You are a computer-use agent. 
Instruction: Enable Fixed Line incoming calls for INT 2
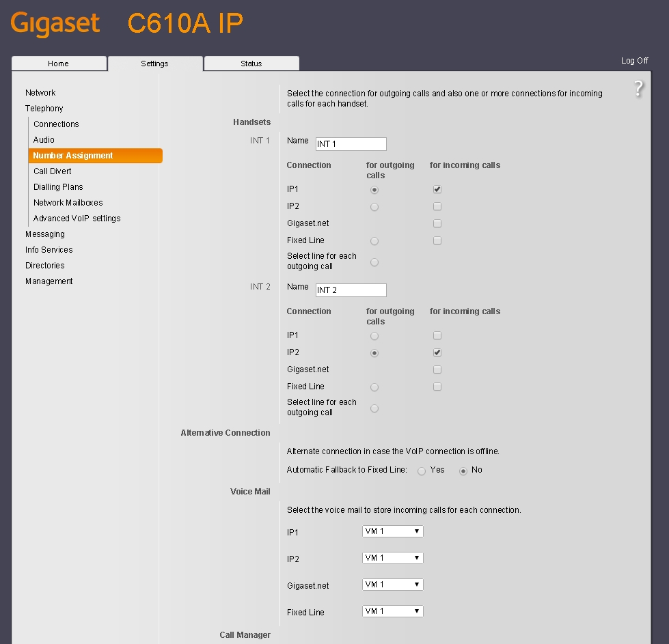pyautogui.click(x=437, y=387)
